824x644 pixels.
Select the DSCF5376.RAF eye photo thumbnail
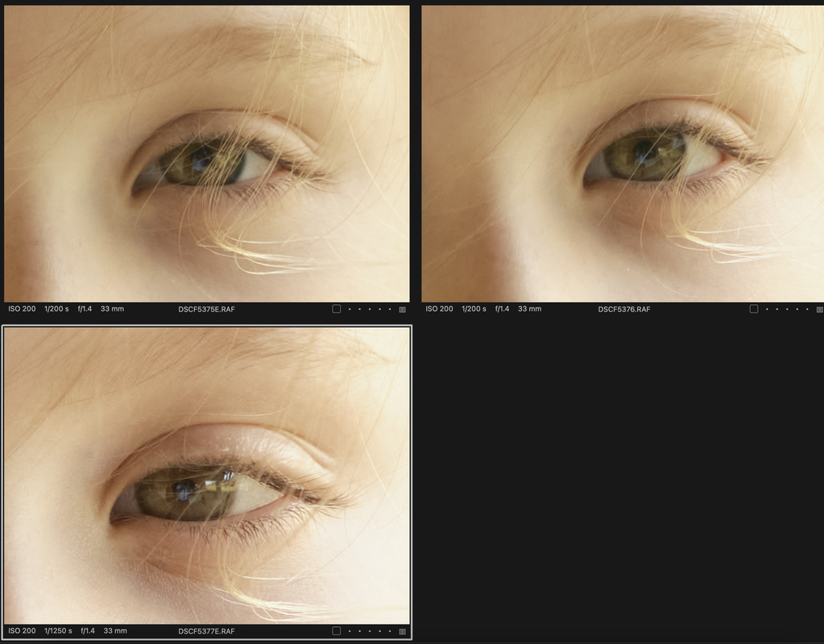click(x=623, y=154)
